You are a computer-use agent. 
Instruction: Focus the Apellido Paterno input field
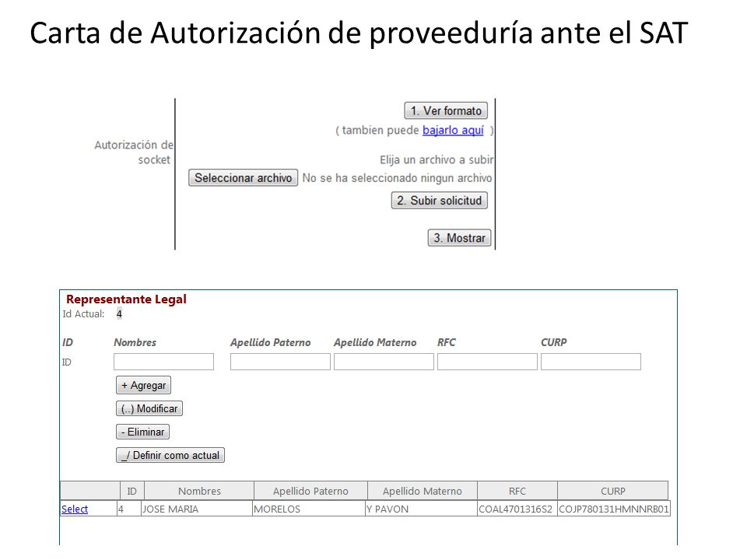tap(280, 362)
